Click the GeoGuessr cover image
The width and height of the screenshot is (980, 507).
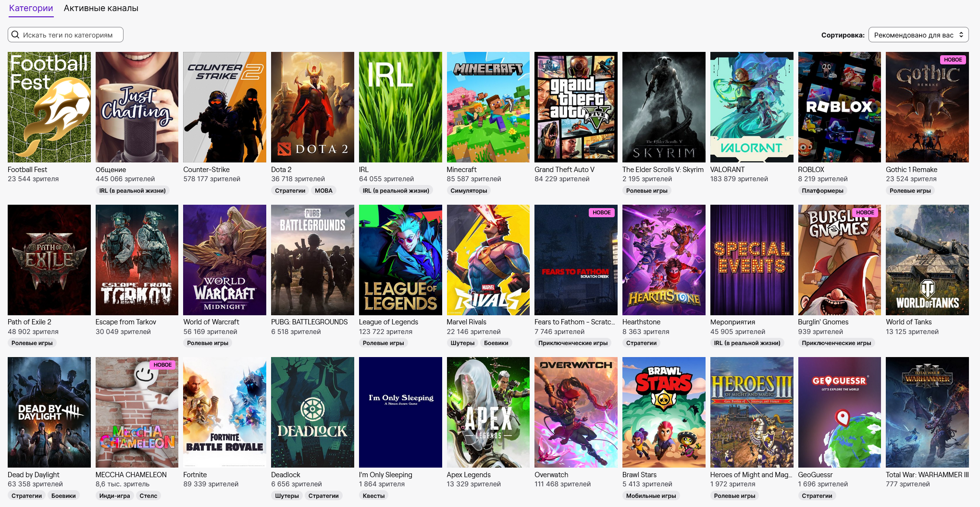840,412
